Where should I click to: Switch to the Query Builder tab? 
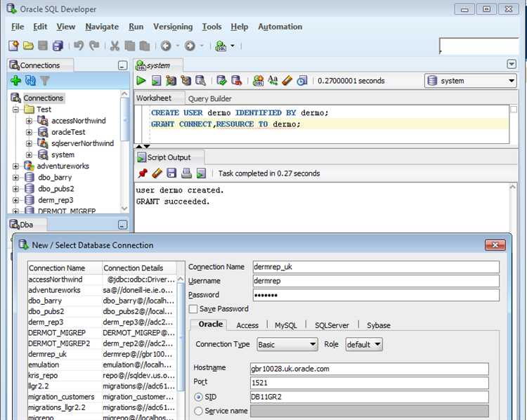(x=209, y=99)
